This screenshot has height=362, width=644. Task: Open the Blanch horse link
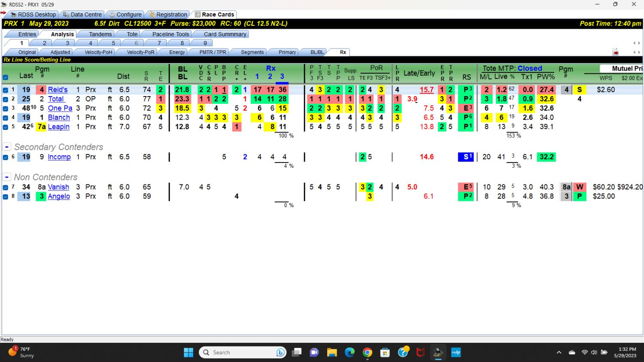point(59,118)
